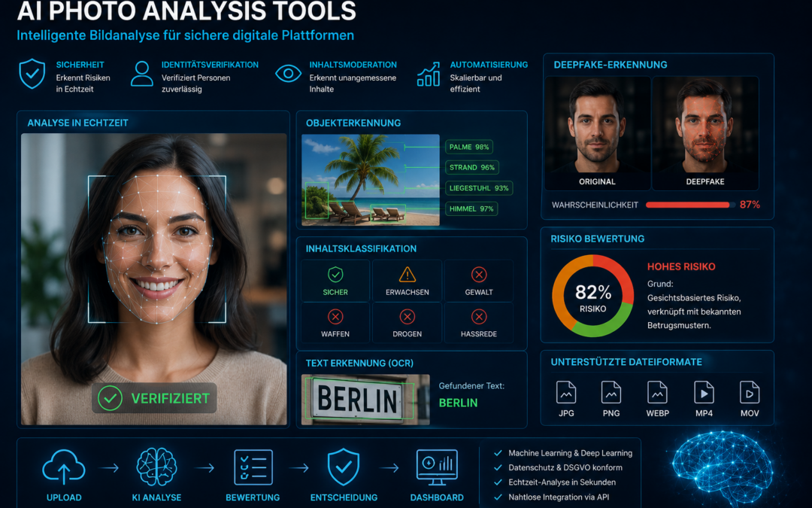Click the Berlin sign image in OCR panel
Viewport: 812px width, 508px height.
point(365,400)
